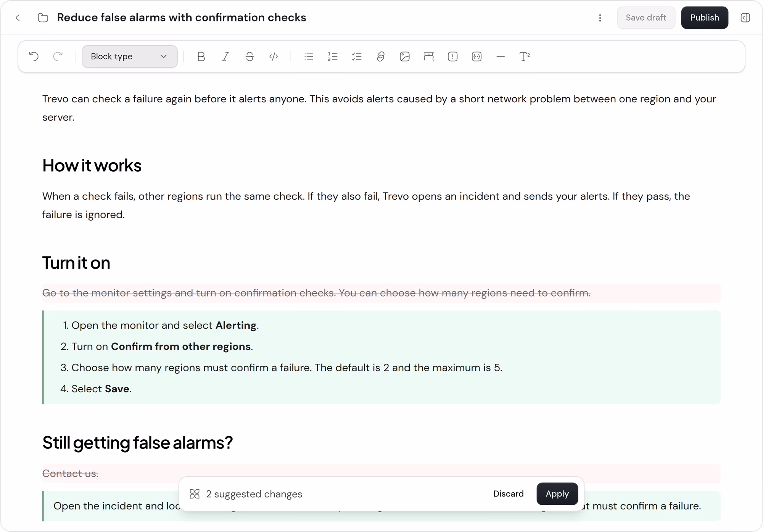Image resolution: width=763 pixels, height=532 pixels.
Task: Insert a horizontal divider line
Action: pos(501,56)
